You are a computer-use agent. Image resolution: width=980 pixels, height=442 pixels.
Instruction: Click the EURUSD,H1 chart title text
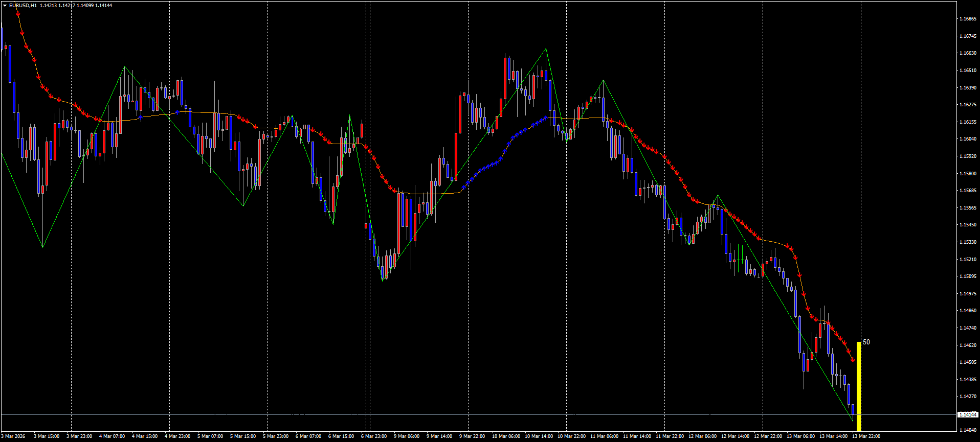pos(23,6)
